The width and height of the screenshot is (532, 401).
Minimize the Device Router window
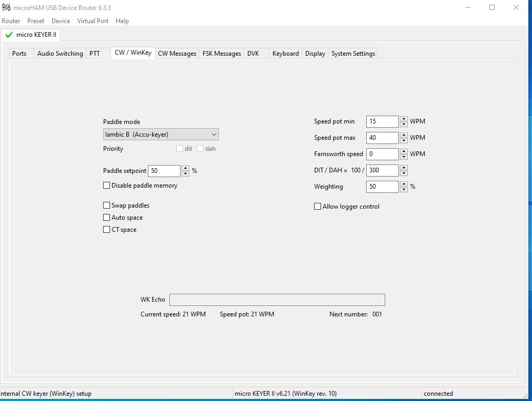point(468,7)
